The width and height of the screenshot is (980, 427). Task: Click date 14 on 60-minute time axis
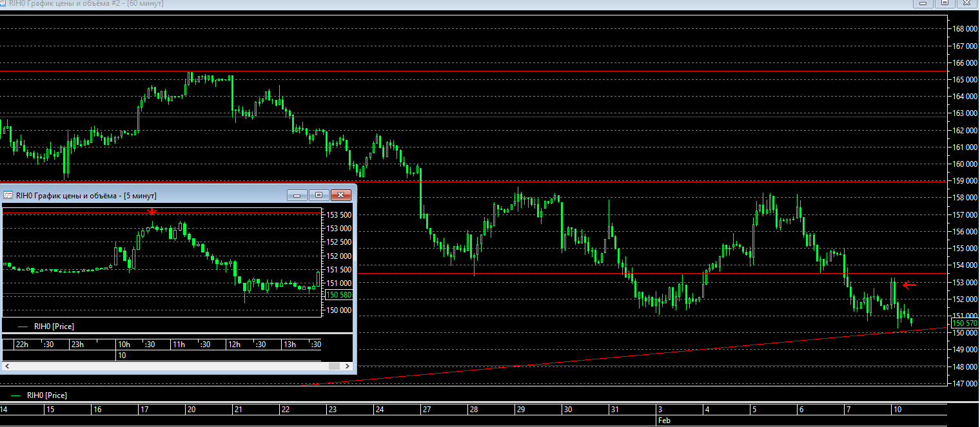[4, 410]
